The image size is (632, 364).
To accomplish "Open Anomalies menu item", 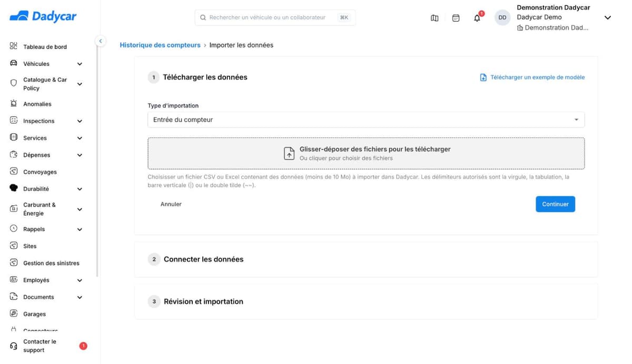I will [x=37, y=104].
